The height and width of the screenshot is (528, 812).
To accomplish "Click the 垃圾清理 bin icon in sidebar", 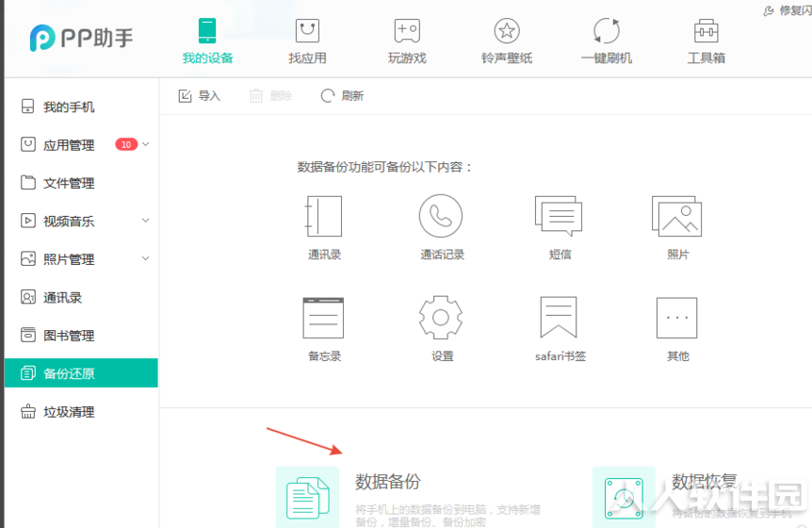I will pyautogui.click(x=28, y=411).
